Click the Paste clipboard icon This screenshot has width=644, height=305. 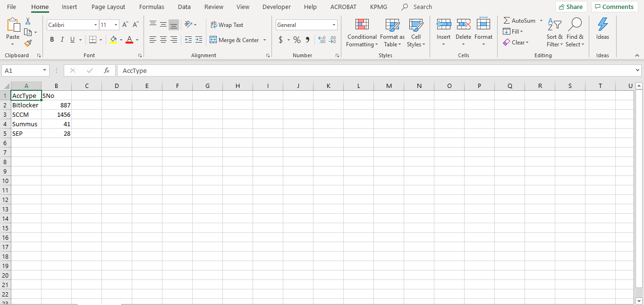[13, 25]
